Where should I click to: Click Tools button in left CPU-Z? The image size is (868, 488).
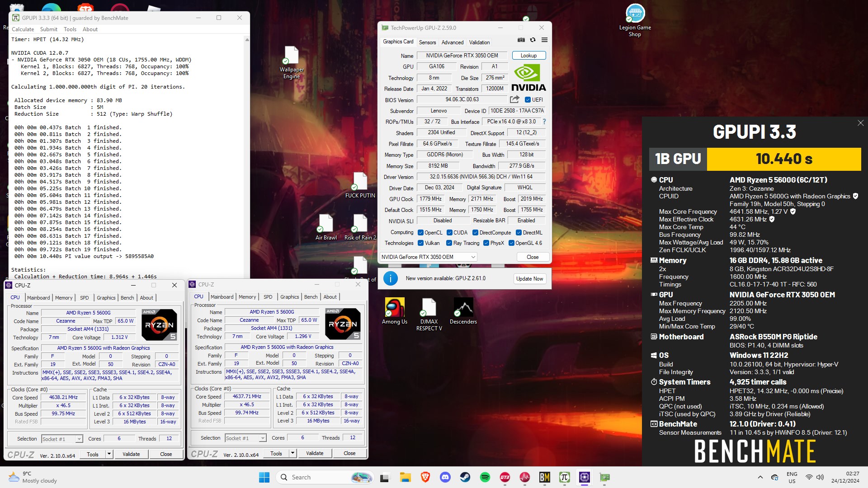pyautogui.click(x=93, y=454)
